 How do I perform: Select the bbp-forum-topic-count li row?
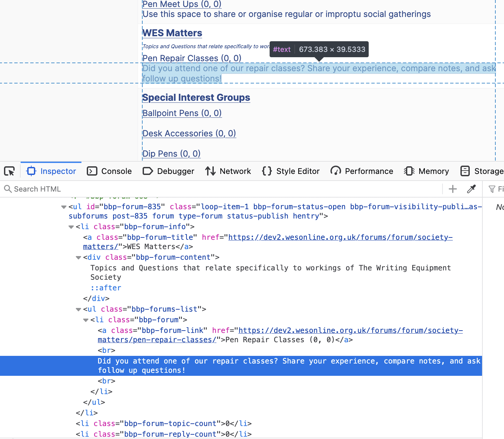pyautogui.click(x=164, y=423)
